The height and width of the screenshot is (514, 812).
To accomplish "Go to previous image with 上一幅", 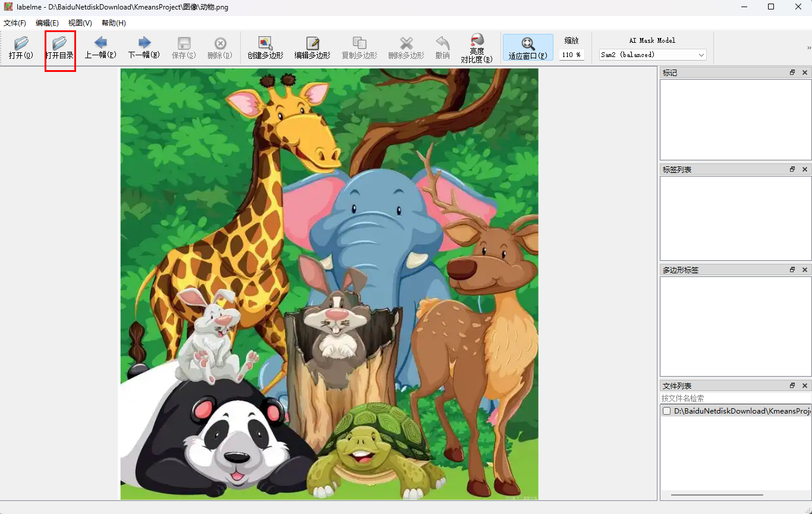I will tap(100, 48).
